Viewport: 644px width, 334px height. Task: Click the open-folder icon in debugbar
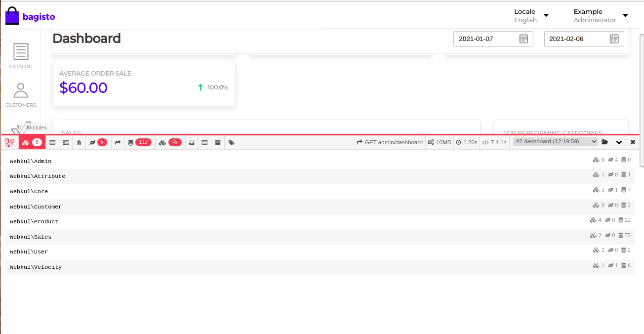click(604, 142)
